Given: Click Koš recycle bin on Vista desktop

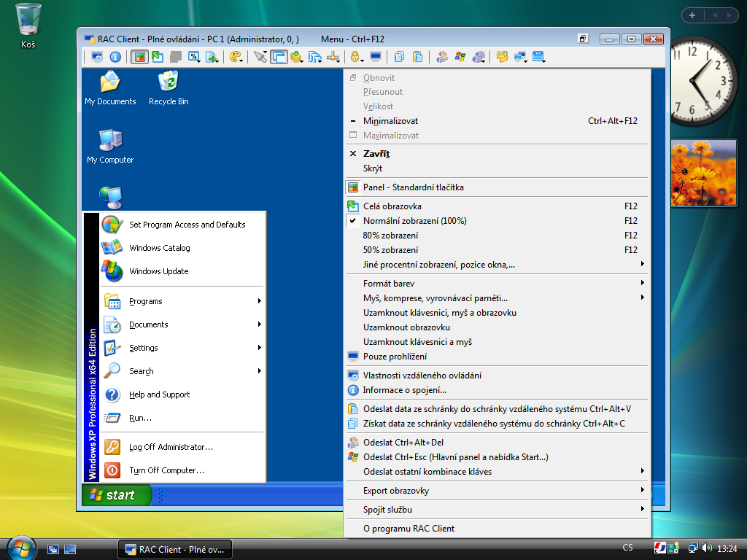Looking at the screenshot, I should [28, 26].
